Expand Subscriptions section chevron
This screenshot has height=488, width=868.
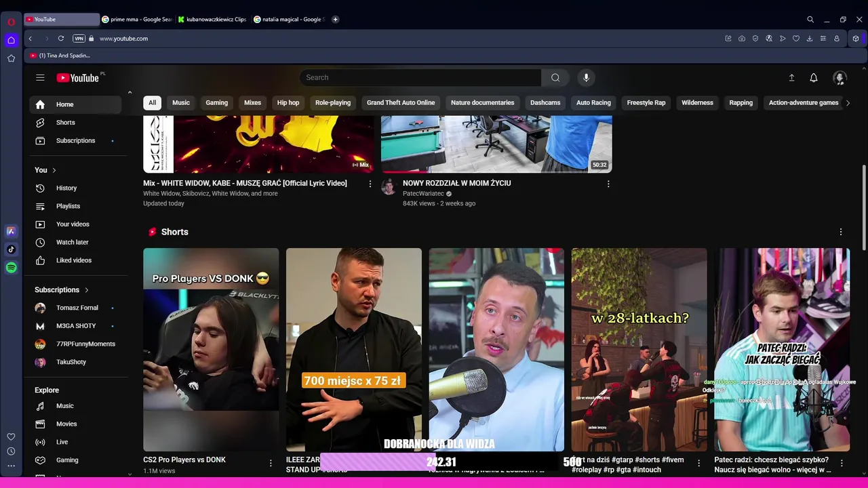click(86, 290)
